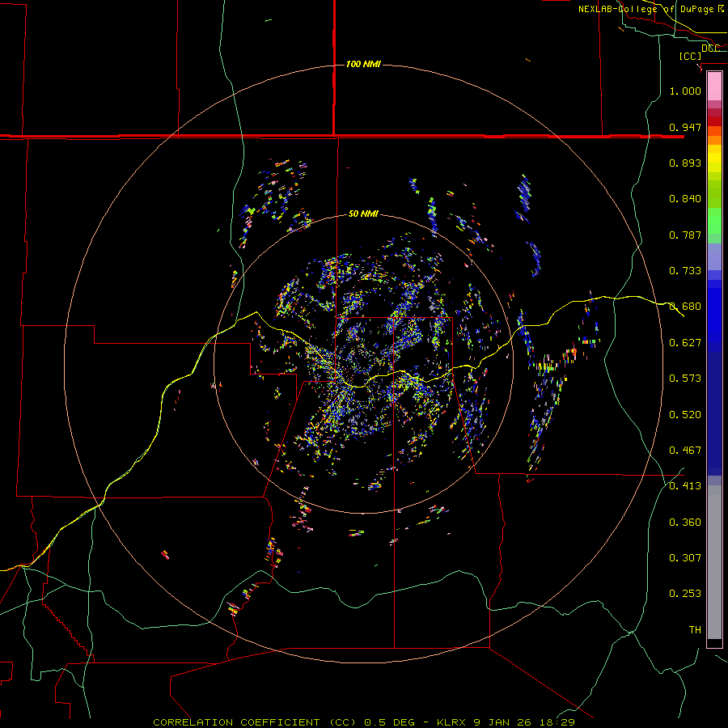
Task: Click the [CC] legend title
Action: click(690, 56)
